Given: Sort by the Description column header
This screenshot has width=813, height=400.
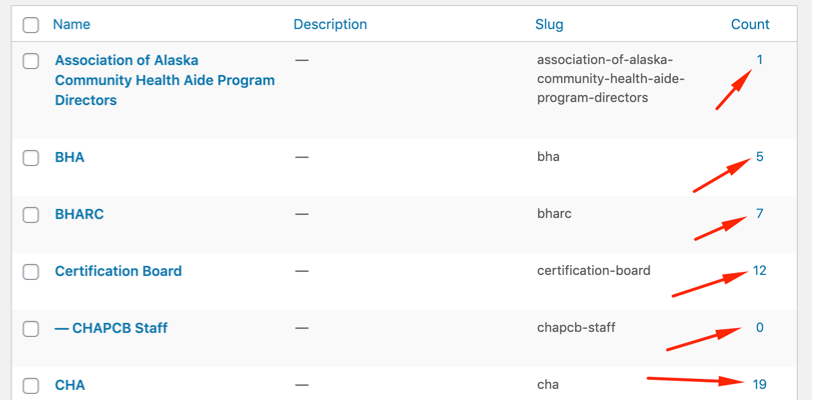Looking at the screenshot, I should 330,24.
